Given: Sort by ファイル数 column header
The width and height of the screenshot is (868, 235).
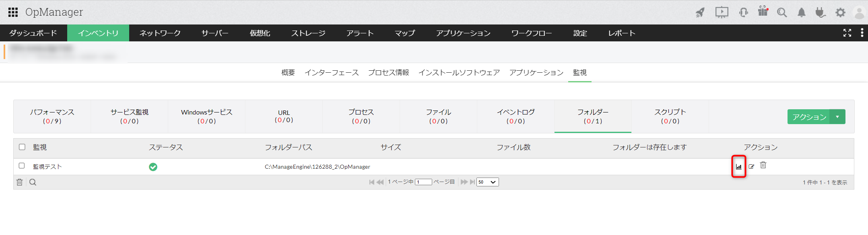Looking at the screenshot, I should tap(513, 147).
